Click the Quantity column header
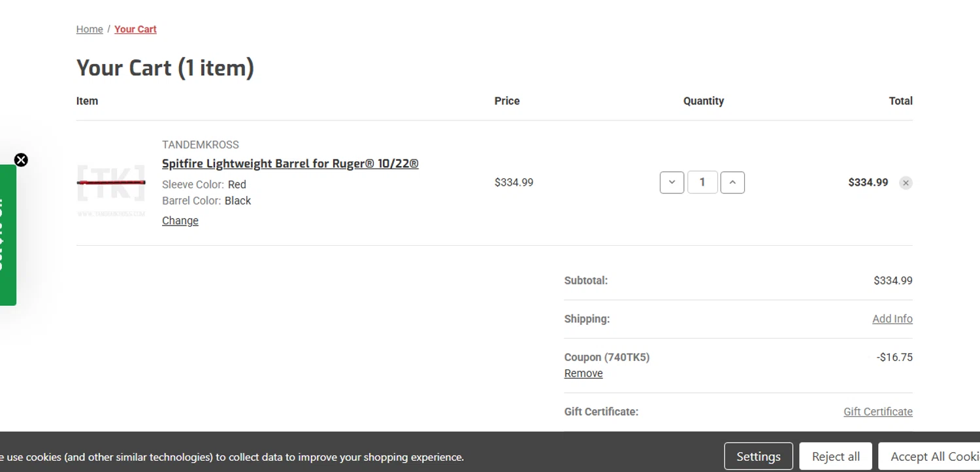The width and height of the screenshot is (980, 472). (x=704, y=101)
